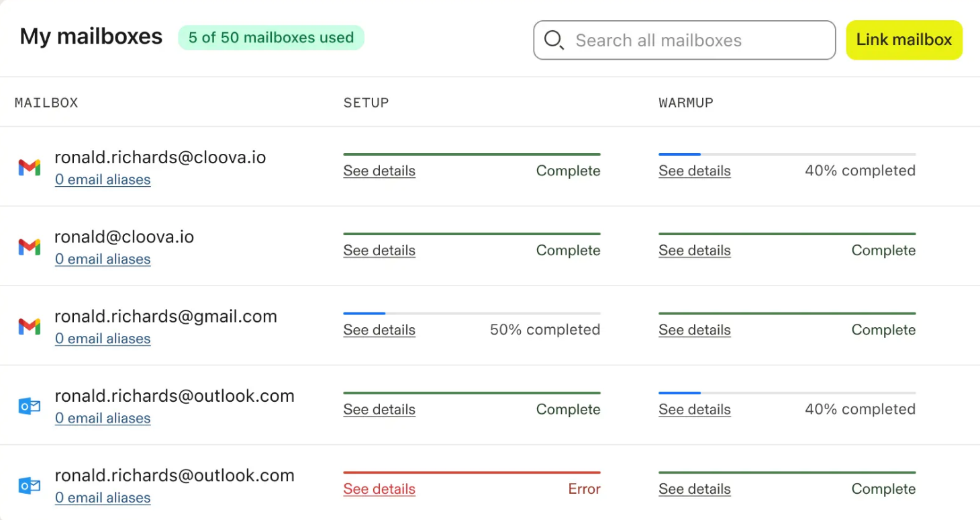Click the 5 of 50 mailboxes used badge
The image size is (980, 520).
[x=271, y=38]
